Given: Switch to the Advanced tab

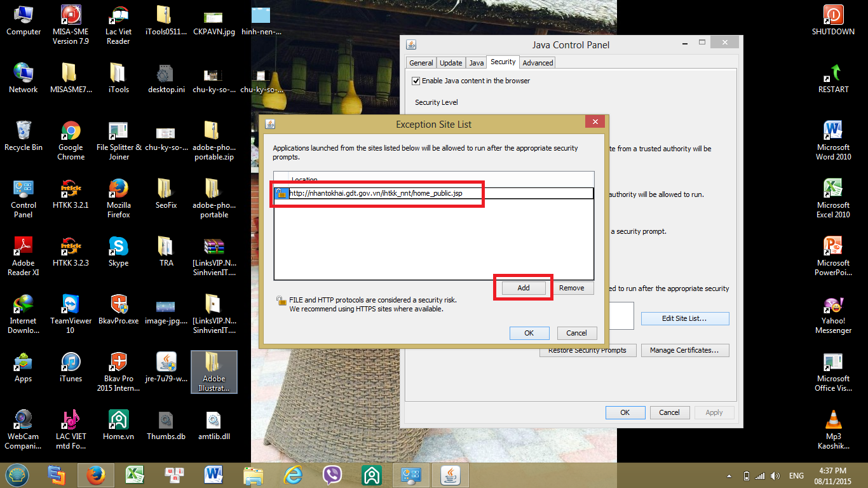Looking at the screenshot, I should 538,63.
